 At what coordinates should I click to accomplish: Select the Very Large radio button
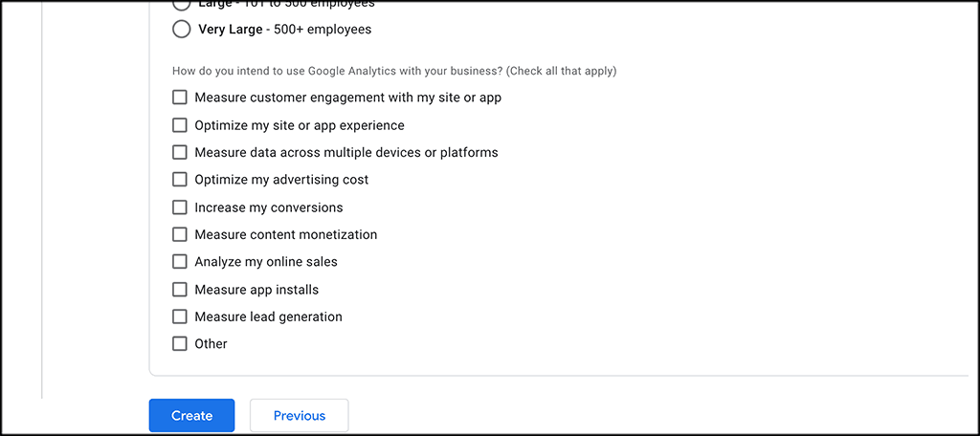[182, 30]
